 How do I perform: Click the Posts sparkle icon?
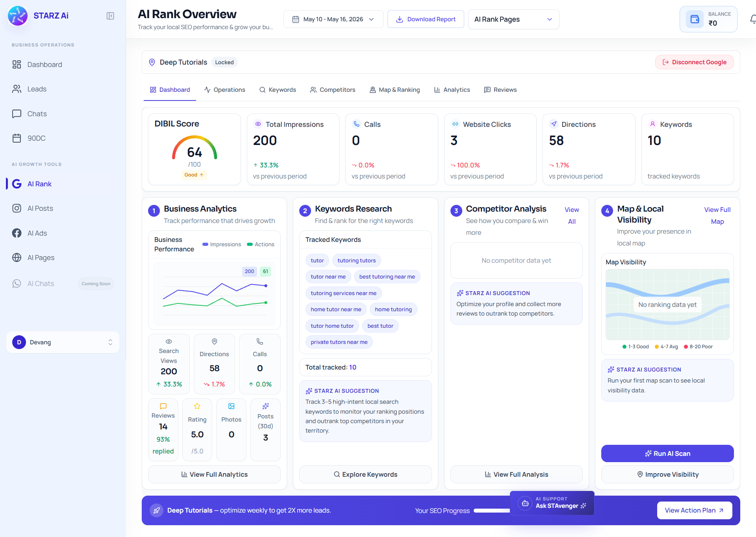click(x=266, y=406)
